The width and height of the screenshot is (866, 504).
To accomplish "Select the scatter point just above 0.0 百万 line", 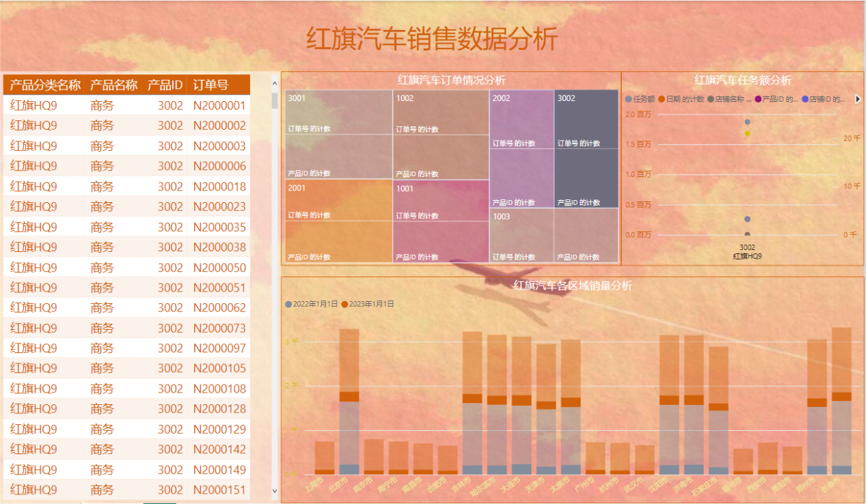I will pyautogui.click(x=748, y=219).
